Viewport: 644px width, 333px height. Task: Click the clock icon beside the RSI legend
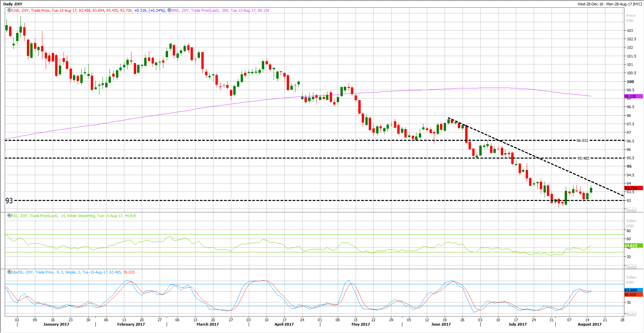tap(9, 216)
